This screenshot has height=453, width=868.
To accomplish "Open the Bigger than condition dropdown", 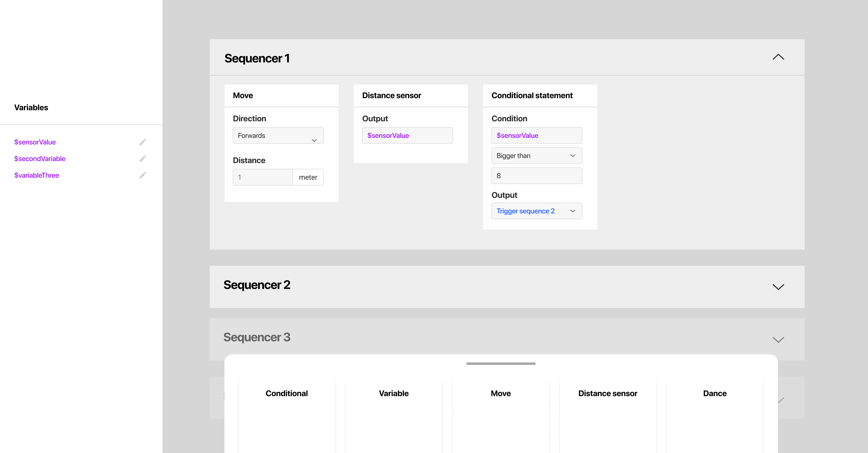I will [x=536, y=155].
